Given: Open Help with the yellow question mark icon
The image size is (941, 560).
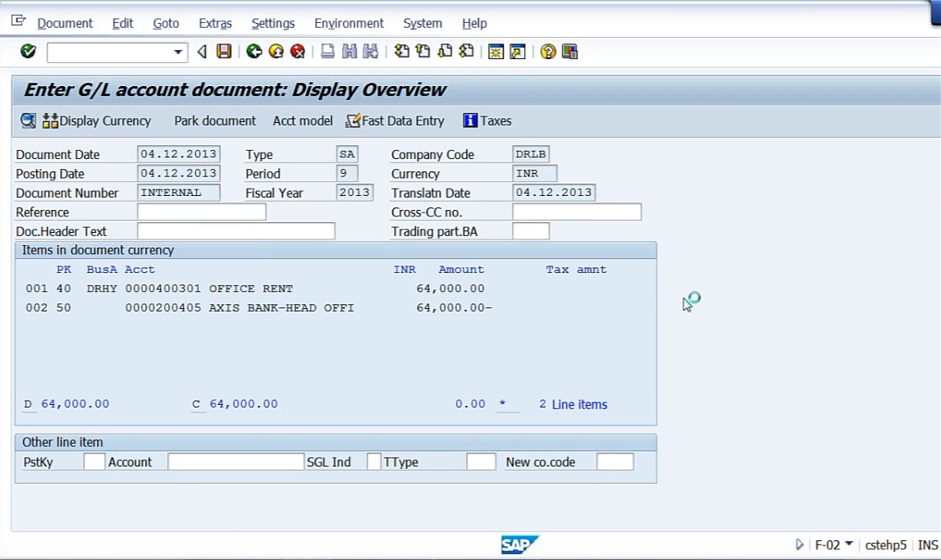Looking at the screenshot, I should click(x=547, y=52).
